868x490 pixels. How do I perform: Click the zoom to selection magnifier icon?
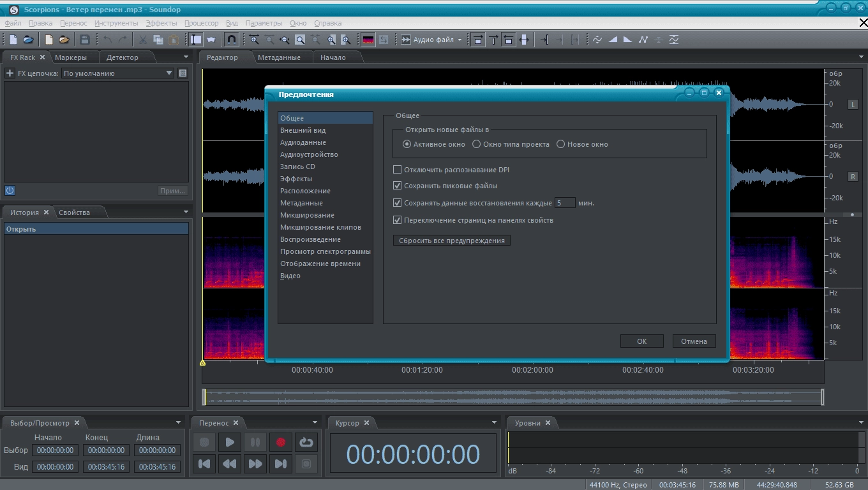point(300,40)
